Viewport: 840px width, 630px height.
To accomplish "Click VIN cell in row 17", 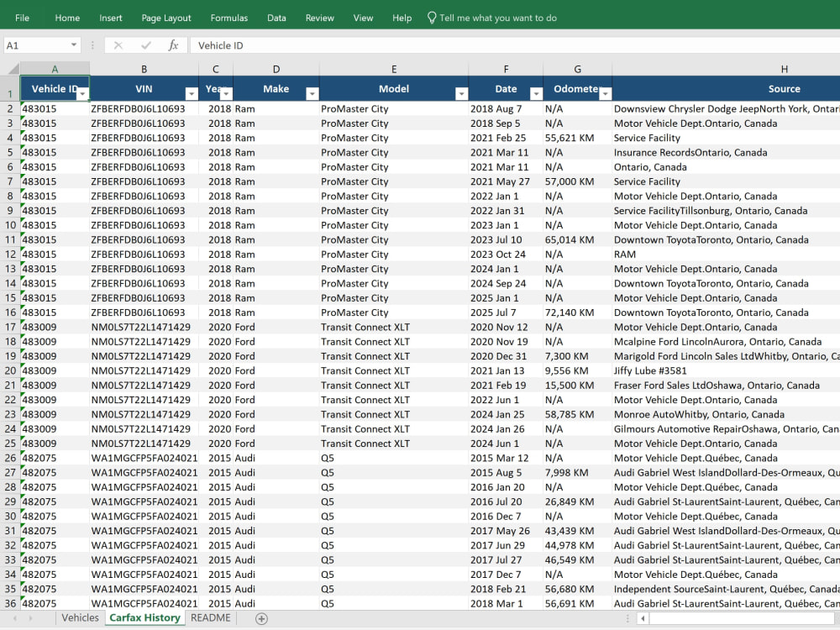I will [144, 327].
